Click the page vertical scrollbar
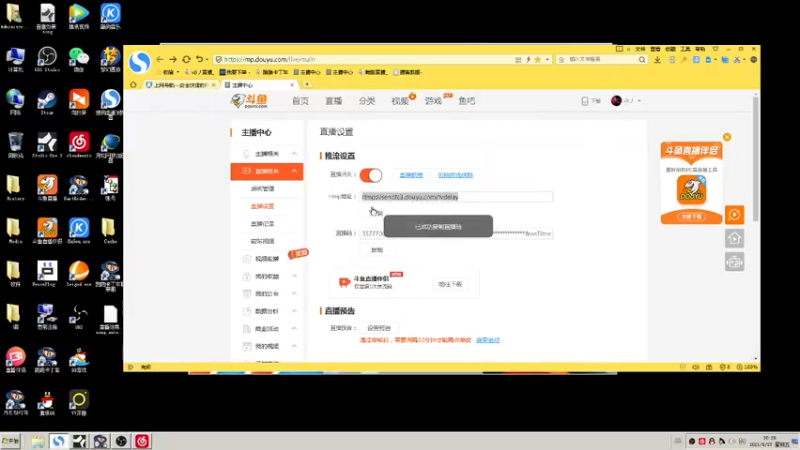 tap(756, 158)
